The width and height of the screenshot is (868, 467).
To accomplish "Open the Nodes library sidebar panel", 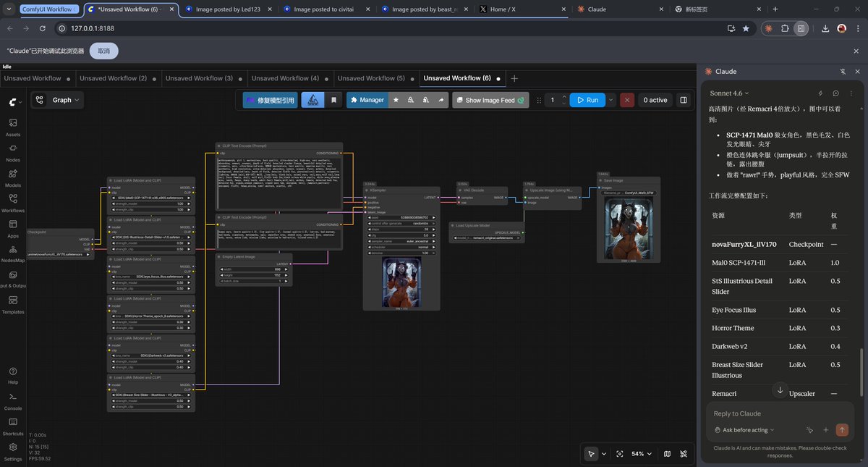I will [x=13, y=153].
